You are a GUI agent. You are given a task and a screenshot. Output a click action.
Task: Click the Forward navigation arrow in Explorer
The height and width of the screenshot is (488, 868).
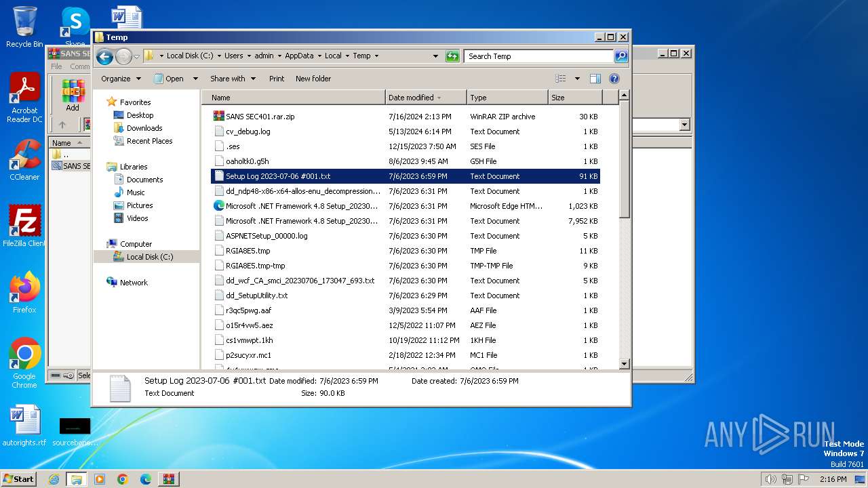123,57
